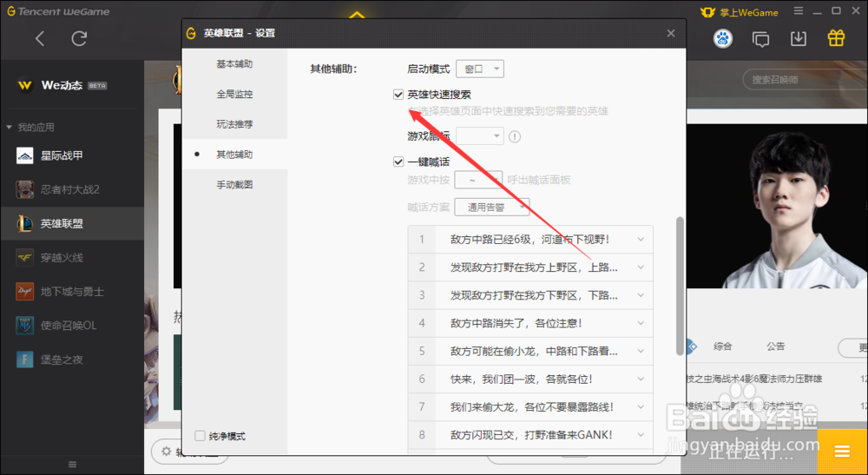Screen dimensions: 868x475
Task: Open the chat messages icon
Action: 760,39
